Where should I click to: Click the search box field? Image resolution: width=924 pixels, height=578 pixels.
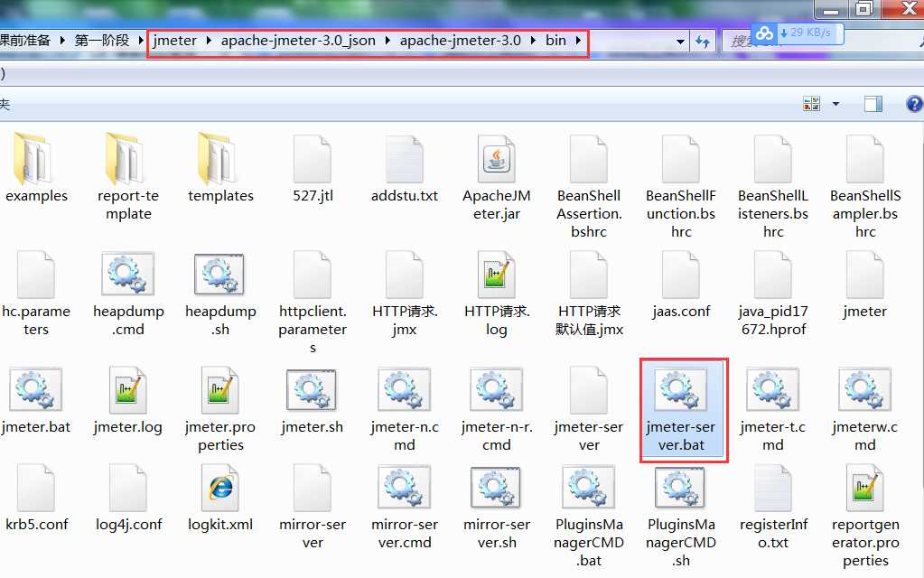[823, 42]
